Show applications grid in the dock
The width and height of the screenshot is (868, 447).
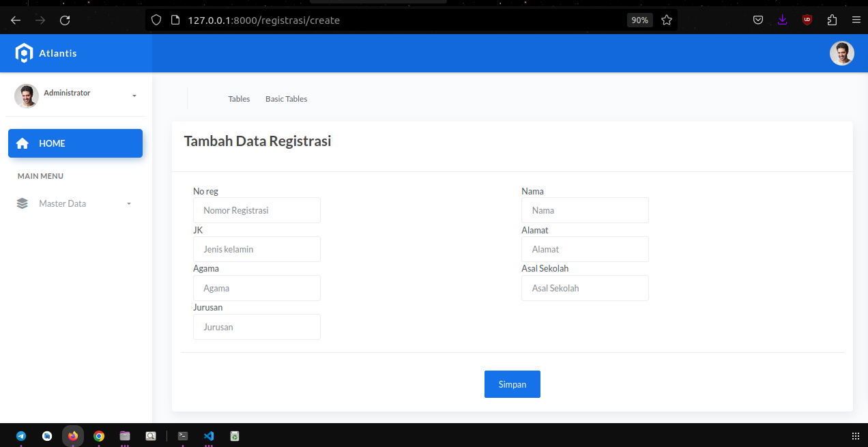[x=856, y=435]
